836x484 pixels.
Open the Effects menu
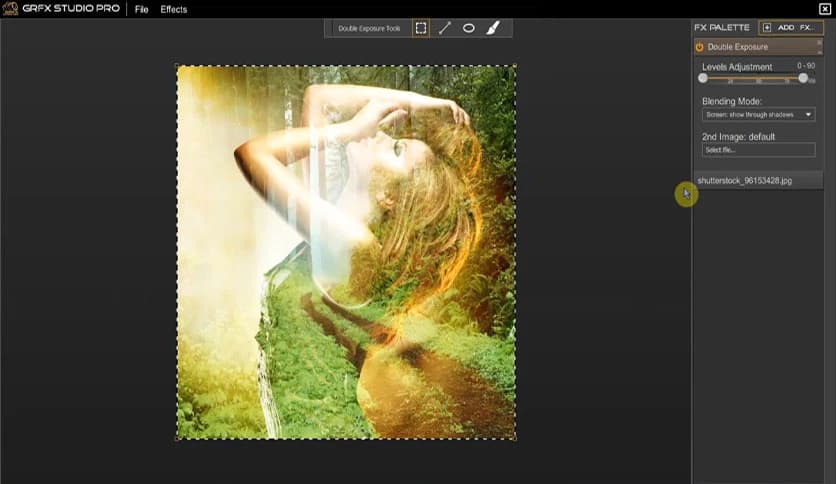pyautogui.click(x=174, y=10)
